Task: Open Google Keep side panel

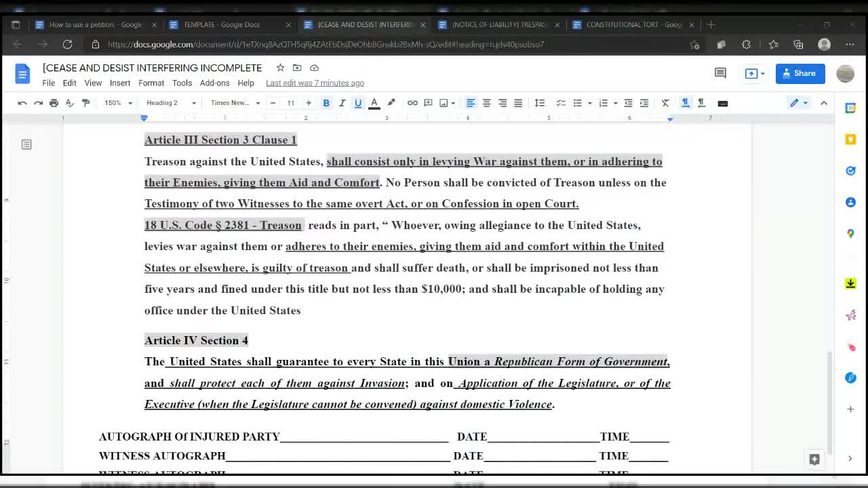Action: coord(850,139)
